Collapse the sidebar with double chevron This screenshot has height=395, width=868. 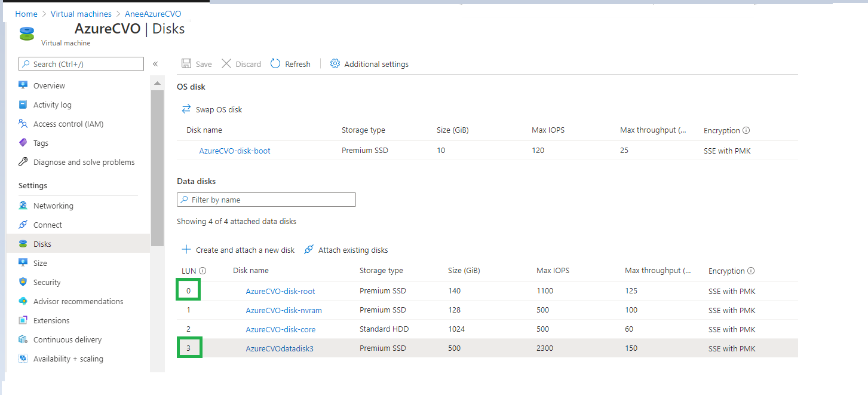coord(155,64)
